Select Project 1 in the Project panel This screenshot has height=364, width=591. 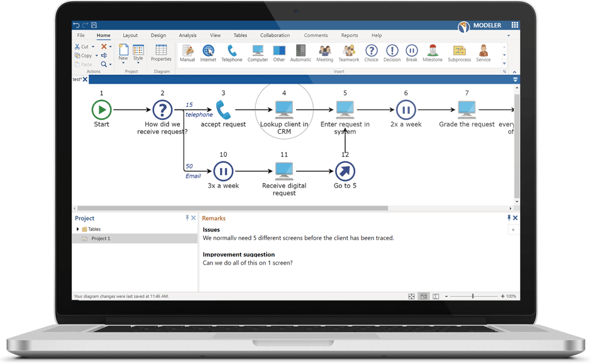101,238
